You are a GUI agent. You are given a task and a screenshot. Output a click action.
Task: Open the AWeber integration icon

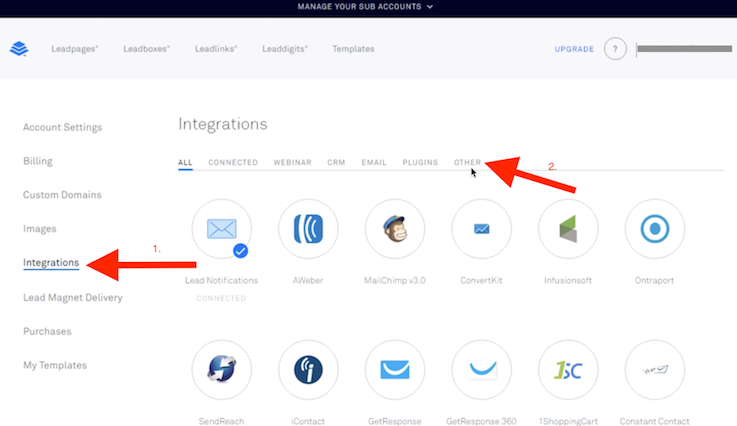(x=308, y=229)
